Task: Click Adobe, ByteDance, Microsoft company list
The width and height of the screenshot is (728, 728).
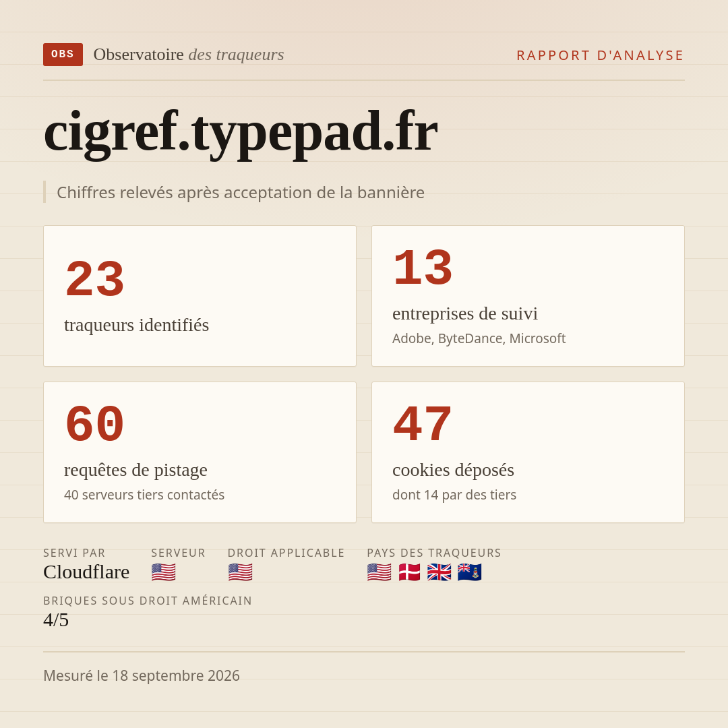Action: pyautogui.click(x=479, y=338)
